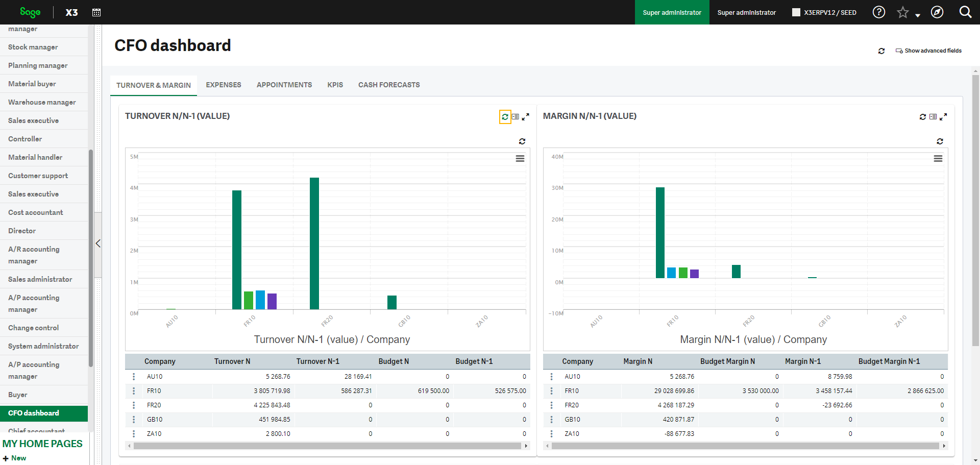Open the compass navigation icon
Screen dimensions: 980x465
point(937,12)
